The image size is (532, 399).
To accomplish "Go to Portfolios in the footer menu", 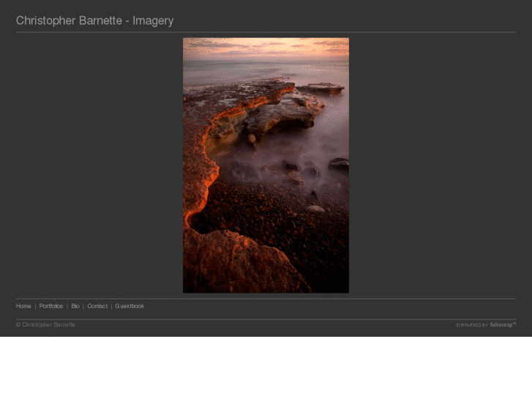I will point(51,306).
